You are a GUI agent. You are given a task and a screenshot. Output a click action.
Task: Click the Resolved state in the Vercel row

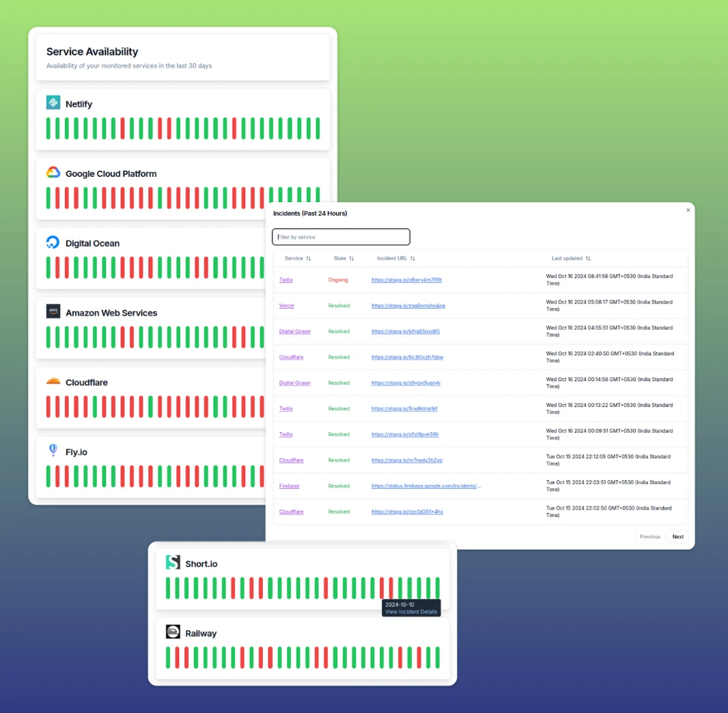coord(339,306)
